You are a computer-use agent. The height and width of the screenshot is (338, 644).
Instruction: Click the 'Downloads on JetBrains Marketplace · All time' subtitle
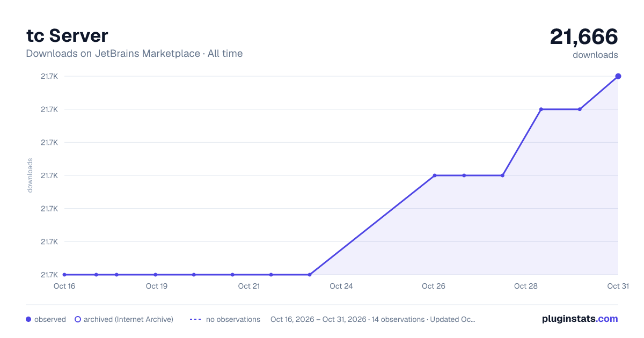point(134,54)
